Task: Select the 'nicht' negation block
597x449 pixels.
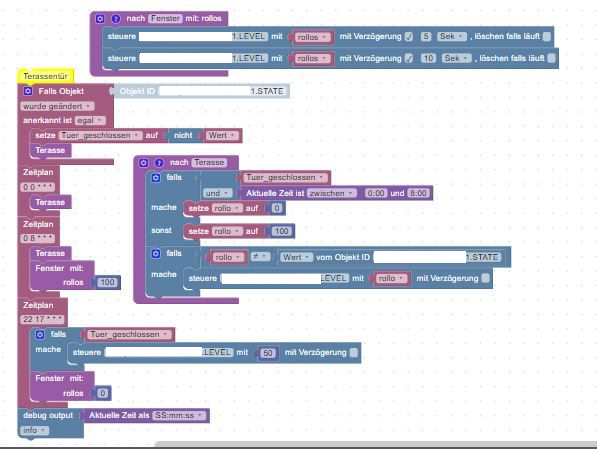Action: pos(185,135)
